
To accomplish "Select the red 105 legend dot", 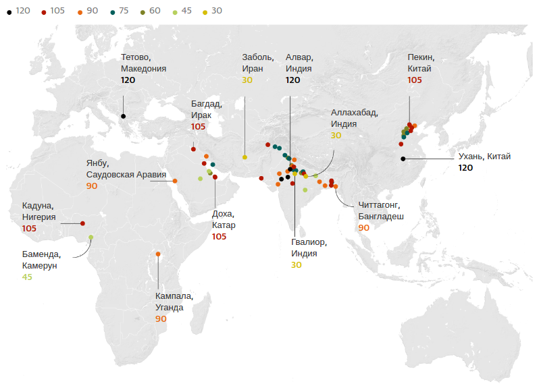I will point(44,11).
